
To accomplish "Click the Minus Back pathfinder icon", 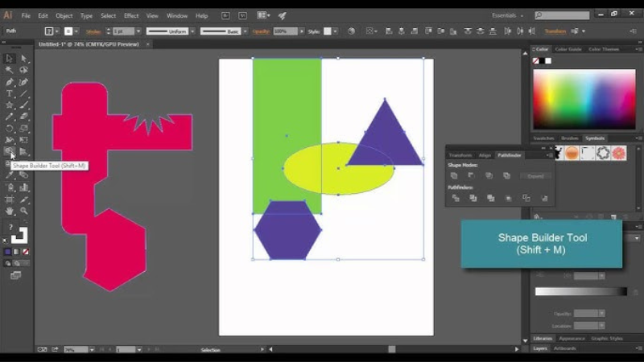I will tap(545, 198).
